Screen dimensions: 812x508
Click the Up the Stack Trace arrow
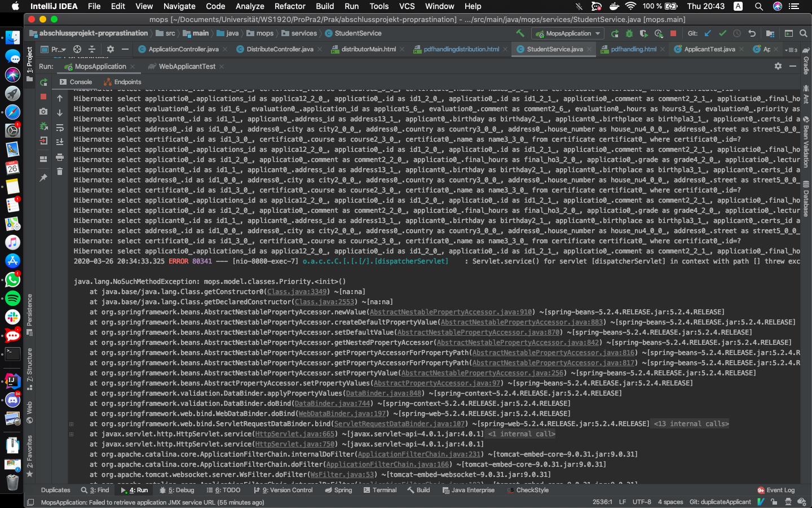(x=60, y=98)
